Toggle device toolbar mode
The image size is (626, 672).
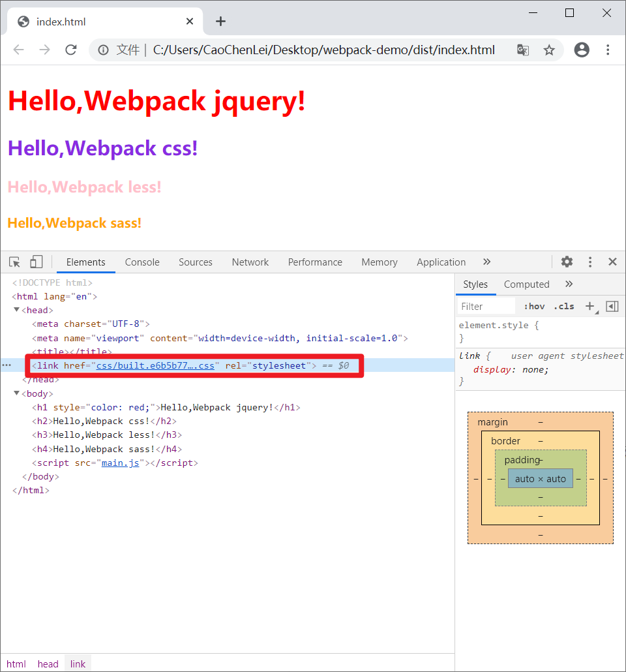(x=37, y=262)
